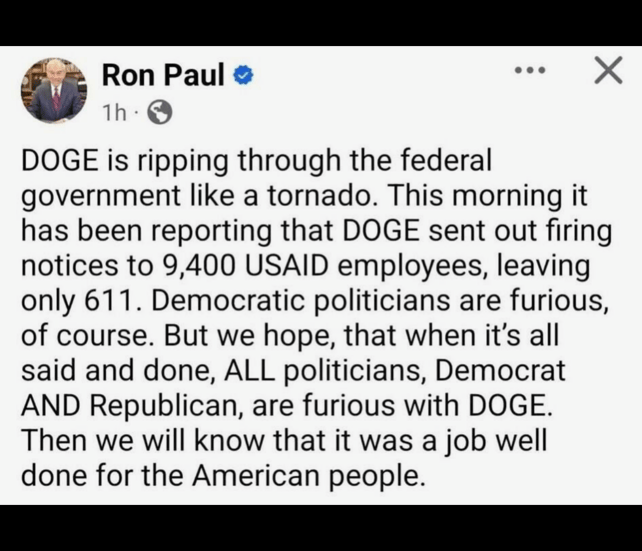Open the Ron Paul profile name link
The image size is (642, 551).
tap(163, 75)
